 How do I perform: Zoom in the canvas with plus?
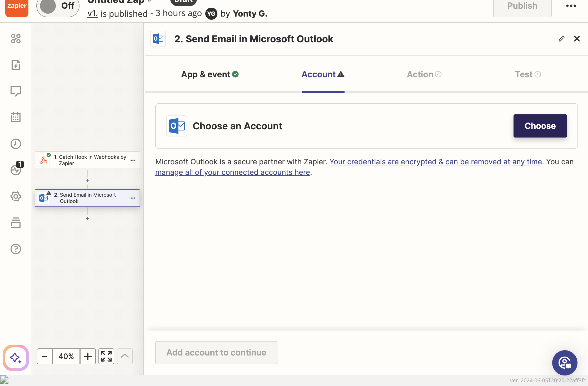(88, 356)
